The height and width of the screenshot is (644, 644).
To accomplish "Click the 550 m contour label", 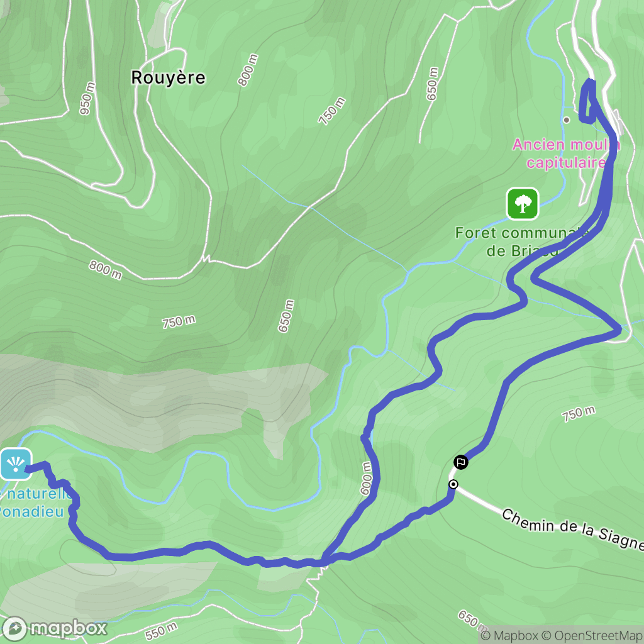I will click(161, 631).
